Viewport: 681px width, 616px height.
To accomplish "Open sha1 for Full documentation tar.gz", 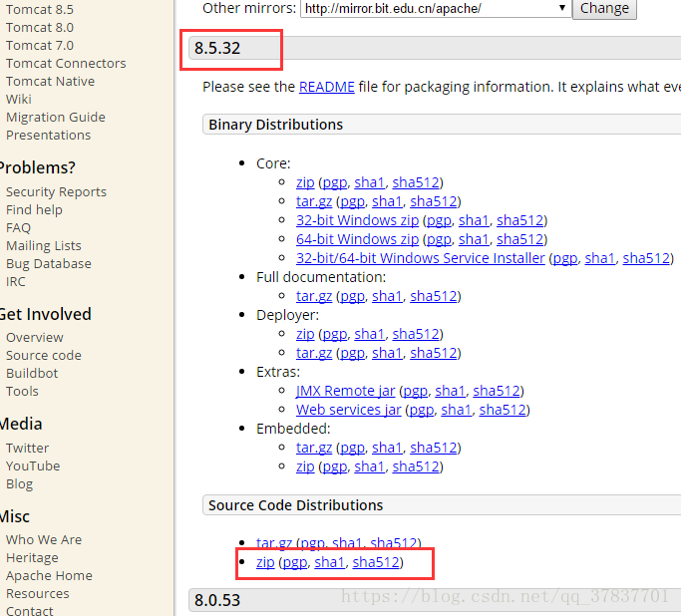I will (x=388, y=296).
